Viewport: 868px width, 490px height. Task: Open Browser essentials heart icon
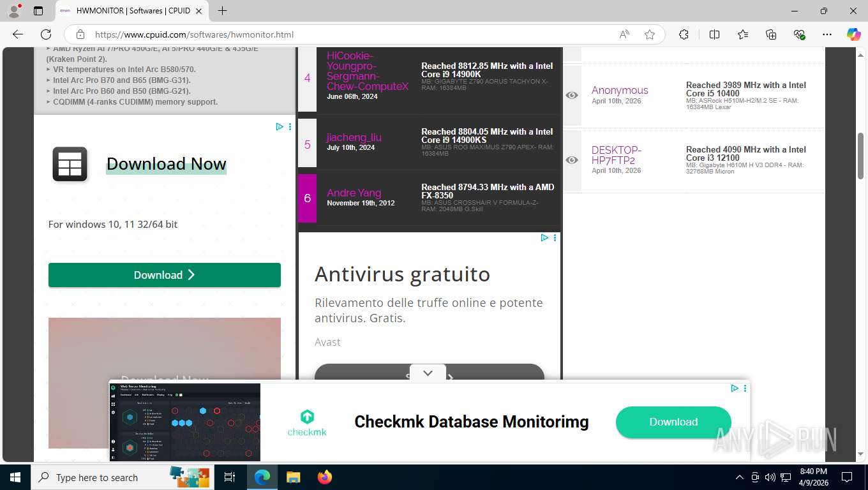click(799, 34)
